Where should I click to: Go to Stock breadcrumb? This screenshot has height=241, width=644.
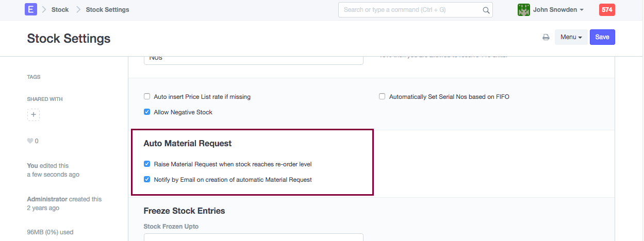point(60,10)
